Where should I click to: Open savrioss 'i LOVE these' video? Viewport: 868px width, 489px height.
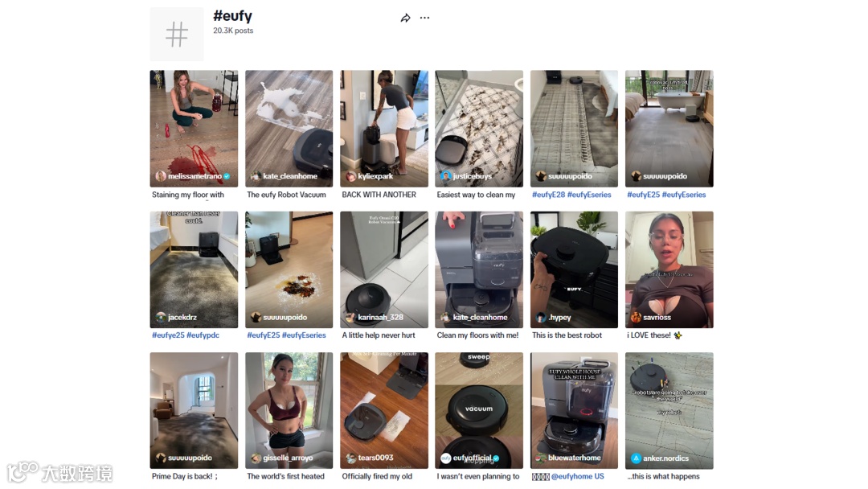coord(669,269)
